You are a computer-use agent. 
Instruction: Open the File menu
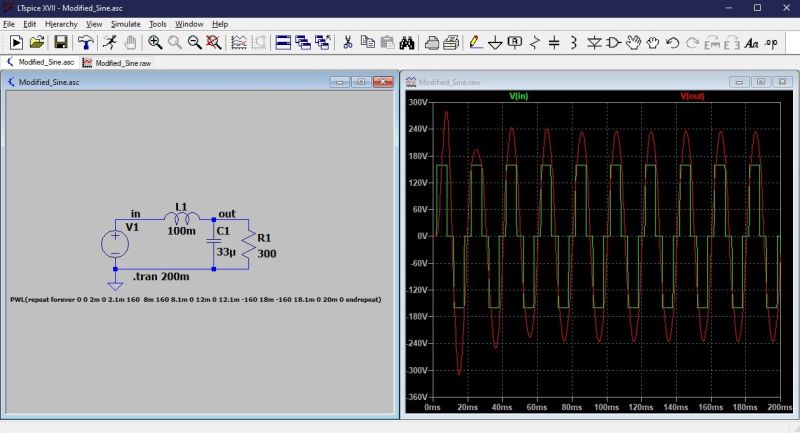[x=9, y=24]
